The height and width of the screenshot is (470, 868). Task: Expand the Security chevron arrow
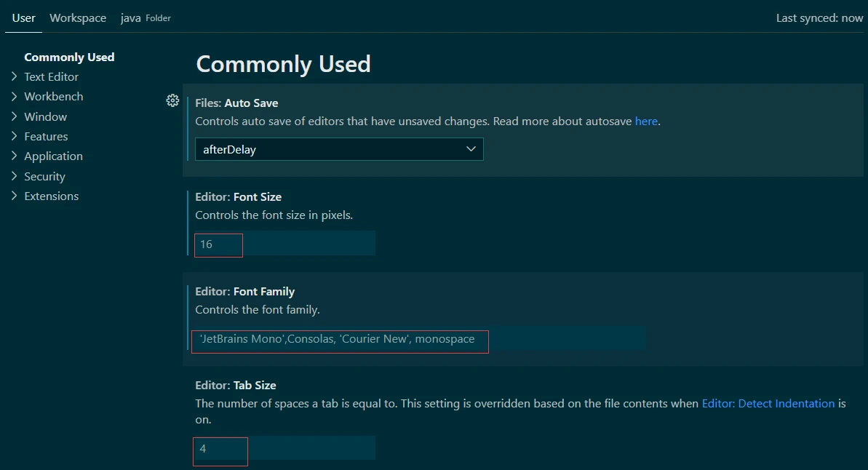(14, 176)
